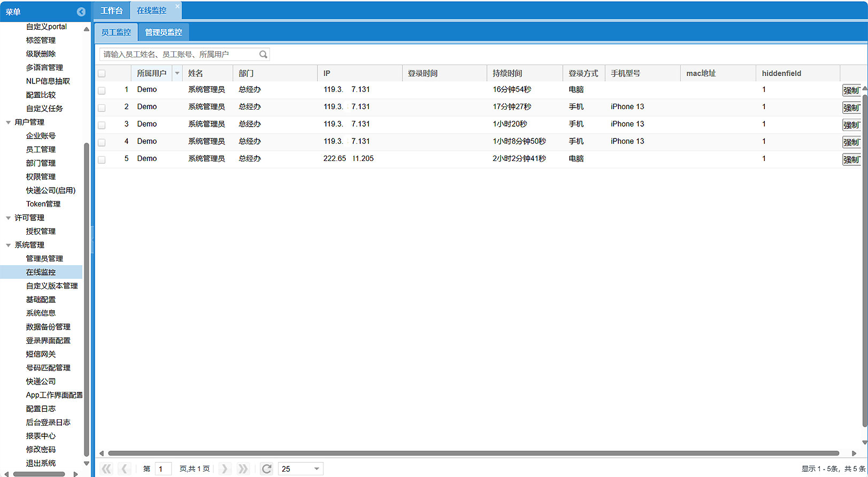
Task: Click the sidebar horizontal scrollbar
Action: [39, 474]
